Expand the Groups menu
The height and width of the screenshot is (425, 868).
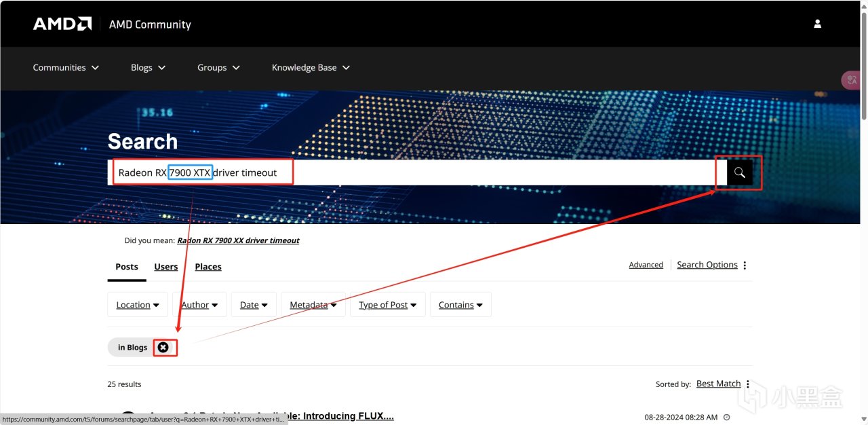[219, 68]
